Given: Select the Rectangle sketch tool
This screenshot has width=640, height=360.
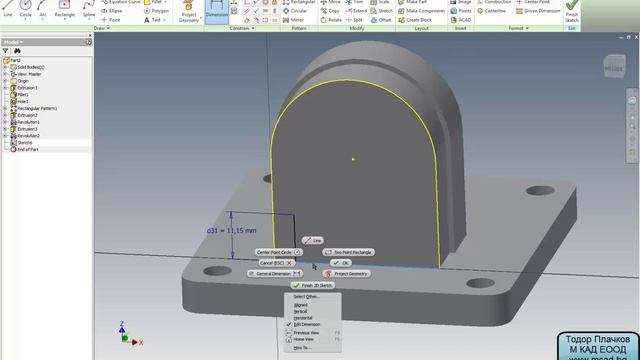Looking at the screenshot, I should point(64,9).
